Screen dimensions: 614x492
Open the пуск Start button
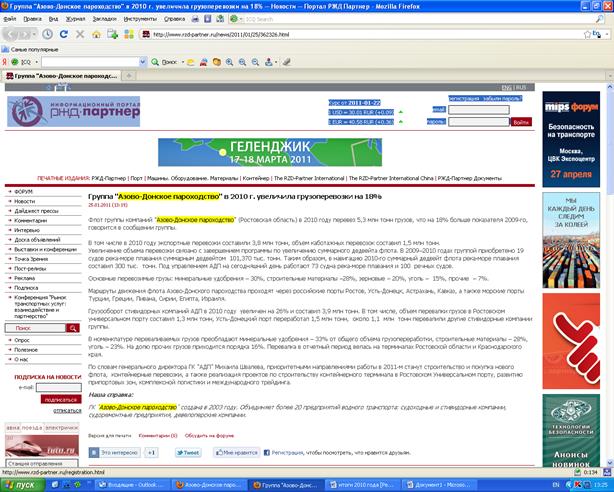[22, 485]
